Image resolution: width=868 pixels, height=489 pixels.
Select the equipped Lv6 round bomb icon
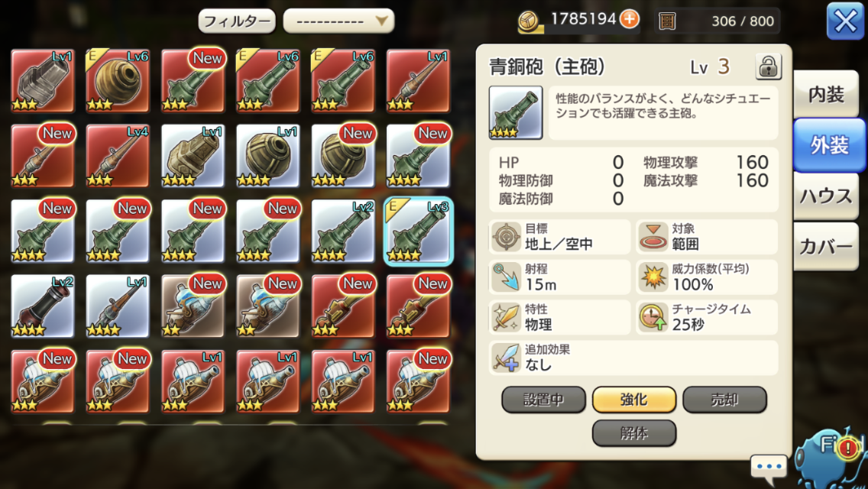coord(118,81)
